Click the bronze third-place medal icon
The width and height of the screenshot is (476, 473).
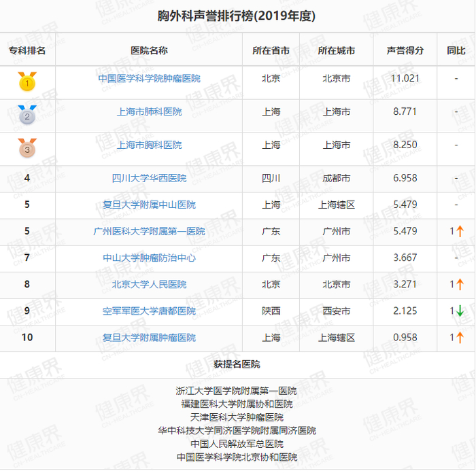[x=27, y=148]
